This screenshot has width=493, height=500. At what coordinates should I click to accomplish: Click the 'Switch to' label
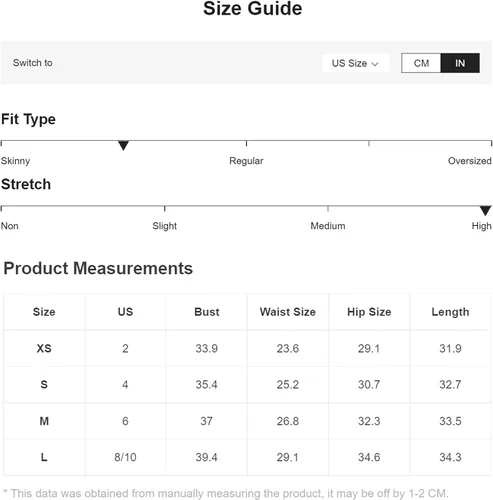(33, 63)
